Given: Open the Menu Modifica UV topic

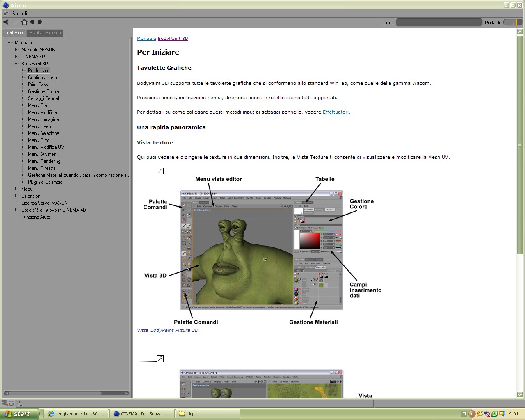Looking at the screenshot, I should (x=46, y=147).
